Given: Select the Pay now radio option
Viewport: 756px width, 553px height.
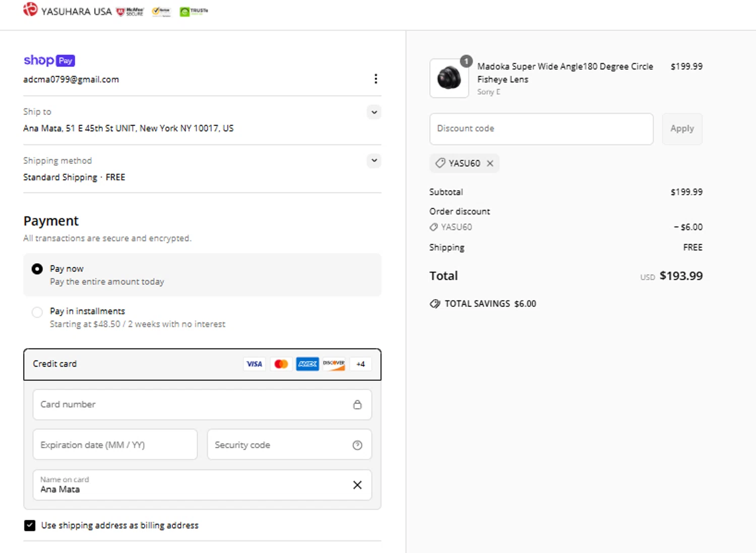Looking at the screenshot, I should pos(37,269).
